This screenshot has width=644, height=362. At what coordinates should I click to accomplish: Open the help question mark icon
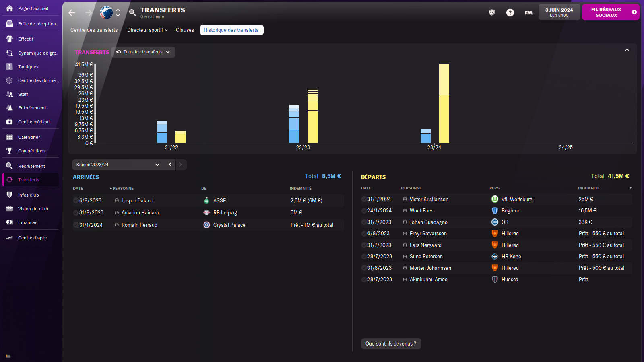(x=510, y=13)
